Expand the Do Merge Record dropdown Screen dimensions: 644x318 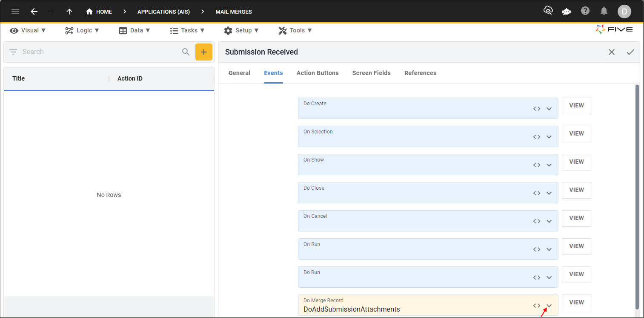[x=549, y=306]
